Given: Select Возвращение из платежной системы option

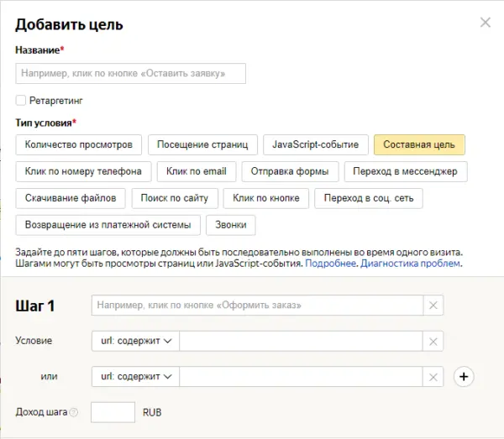Looking at the screenshot, I should pos(108,225).
